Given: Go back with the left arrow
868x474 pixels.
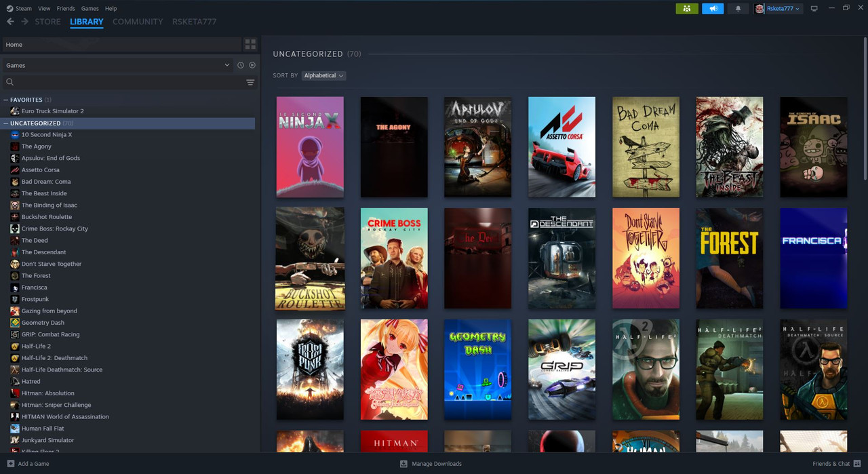Looking at the screenshot, I should pyautogui.click(x=10, y=22).
